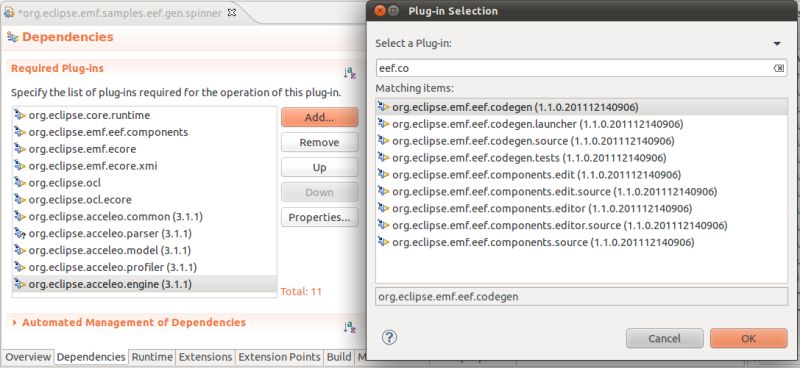Select org.eclipse.emf.eef.components.edit item
Image resolution: width=800 pixels, height=368 pixels.
coord(581,175)
